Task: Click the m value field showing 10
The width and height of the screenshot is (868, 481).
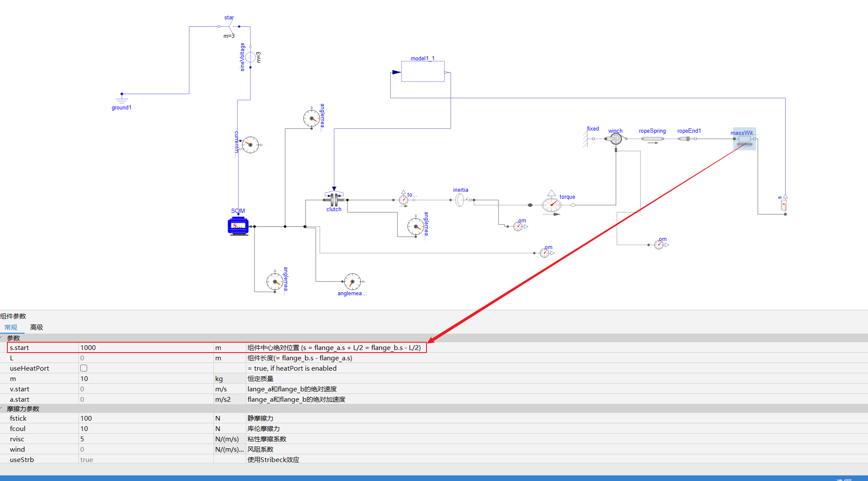Action: pyautogui.click(x=146, y=378)
